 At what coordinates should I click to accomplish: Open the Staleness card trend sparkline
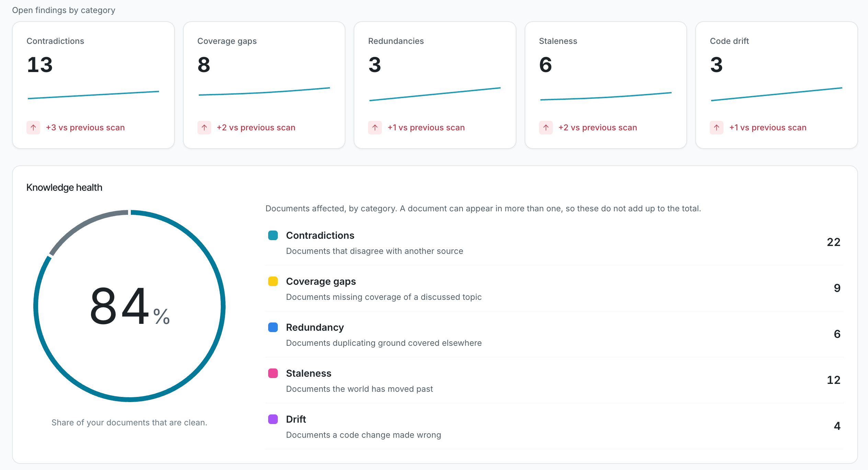(x=606, y=96)
